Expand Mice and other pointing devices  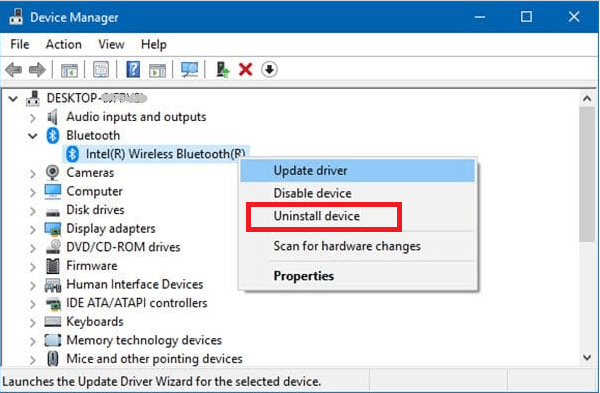pyautogui.click(x=33, y=359)
